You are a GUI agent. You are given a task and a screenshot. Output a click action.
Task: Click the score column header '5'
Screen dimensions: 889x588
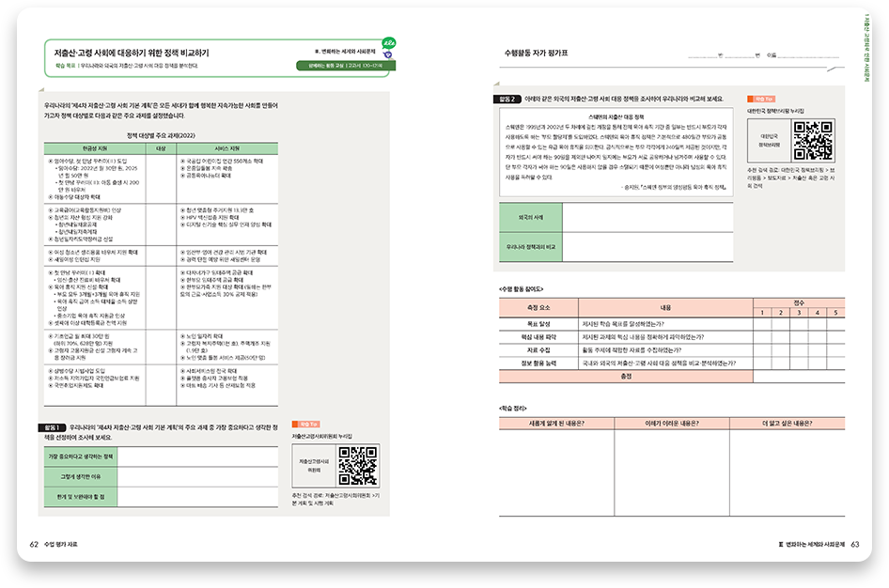[835, 313]
